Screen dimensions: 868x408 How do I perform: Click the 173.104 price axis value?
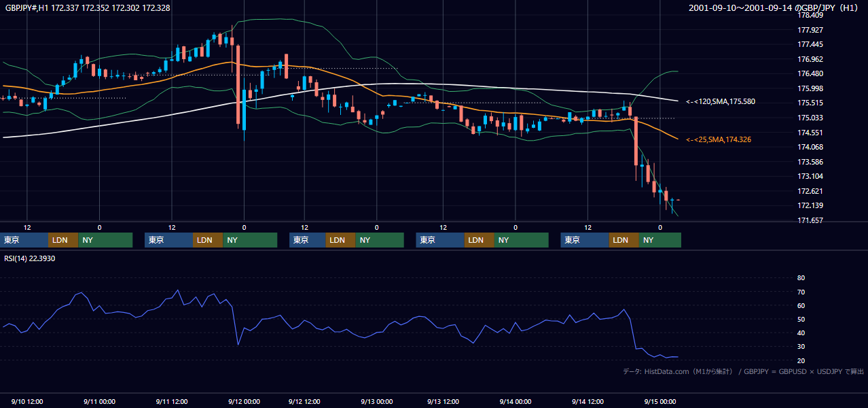pyautogui.click(x=810, y=176)
